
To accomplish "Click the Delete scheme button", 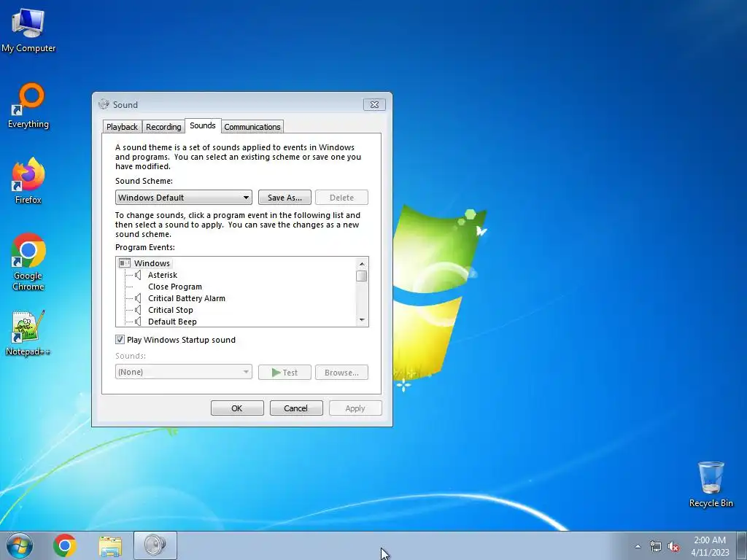I will tap(341, 197).
